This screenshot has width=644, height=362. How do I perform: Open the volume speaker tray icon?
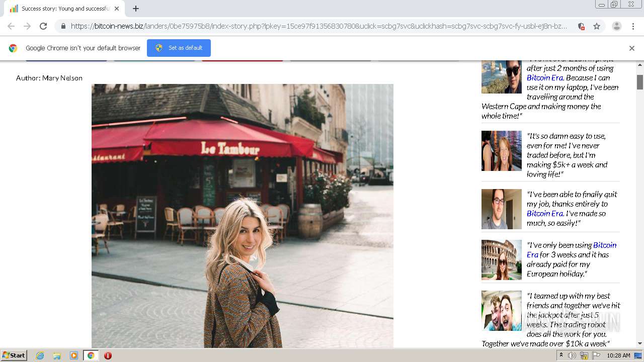(572, 355)
